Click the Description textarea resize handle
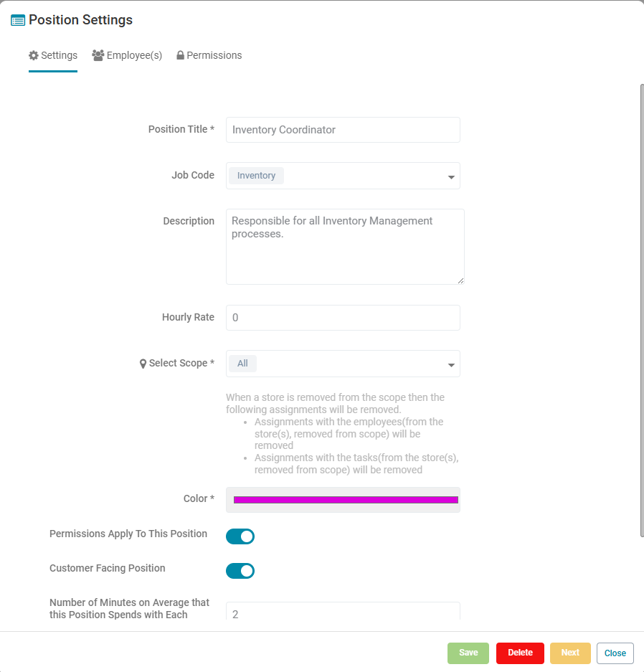The width and height of the screenshot is (644, 672). [x=460, y=280]
